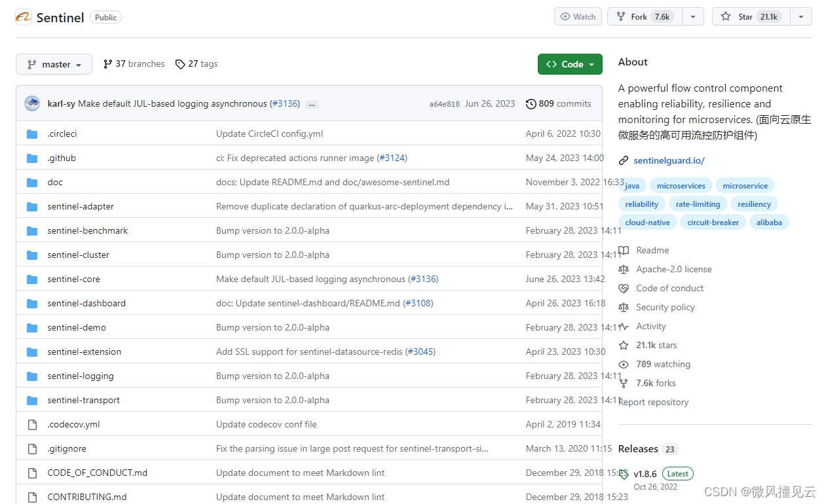Click the scale icon beside Security policy
Image resolution: width=826 pixels, height=504 pixels.
(x=624, y=308)
